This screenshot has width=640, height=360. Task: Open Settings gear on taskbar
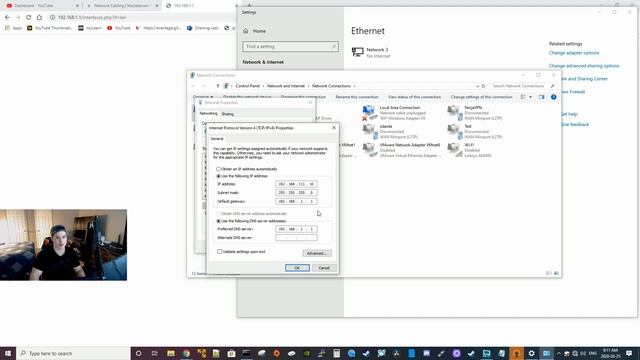point(531,353)
